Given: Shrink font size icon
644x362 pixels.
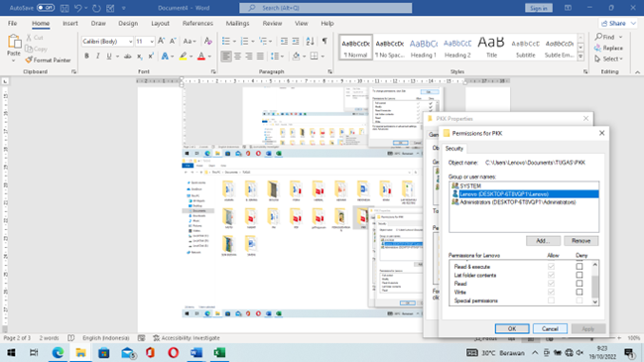Looking at the screenshot, I should click(x=173, y=41).
